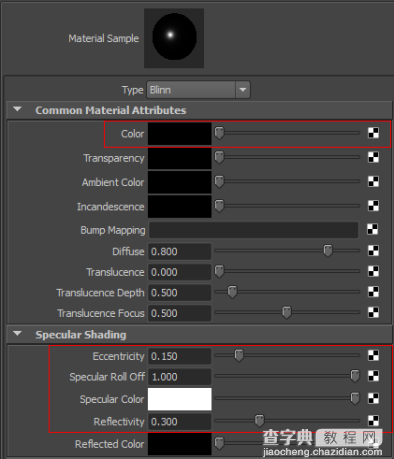Open the Incandescence color swatch
394x459 pixels.
(x=180, y=207)
